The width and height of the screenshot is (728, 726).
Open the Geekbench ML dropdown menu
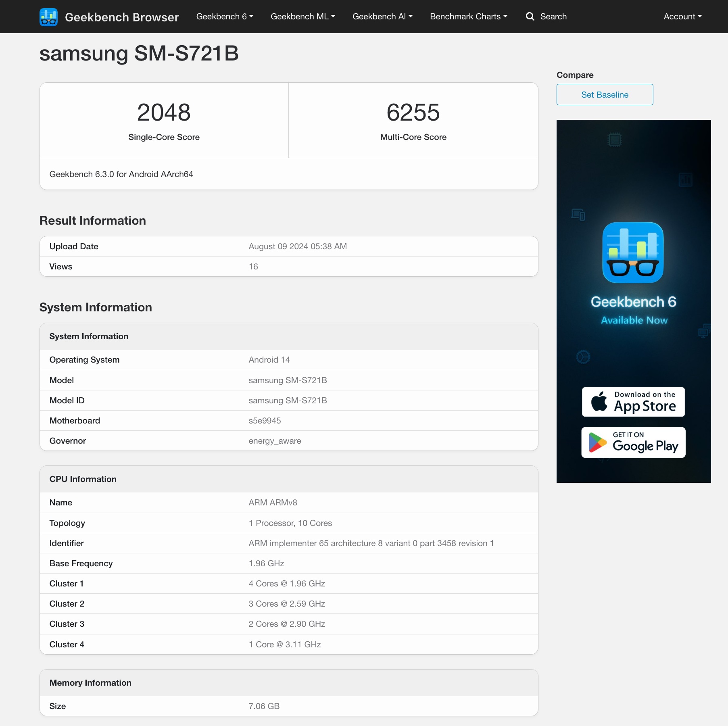point(303,17)
